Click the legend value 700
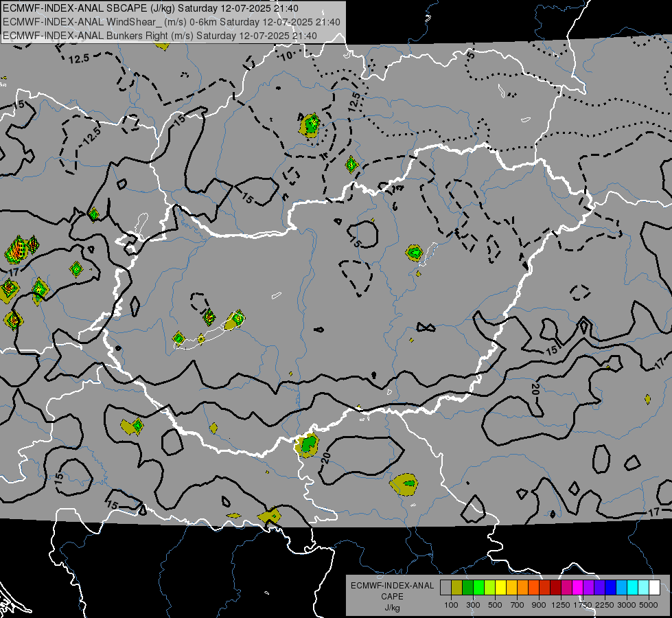The width and height of the screenshot is (672, 618). 518,605
